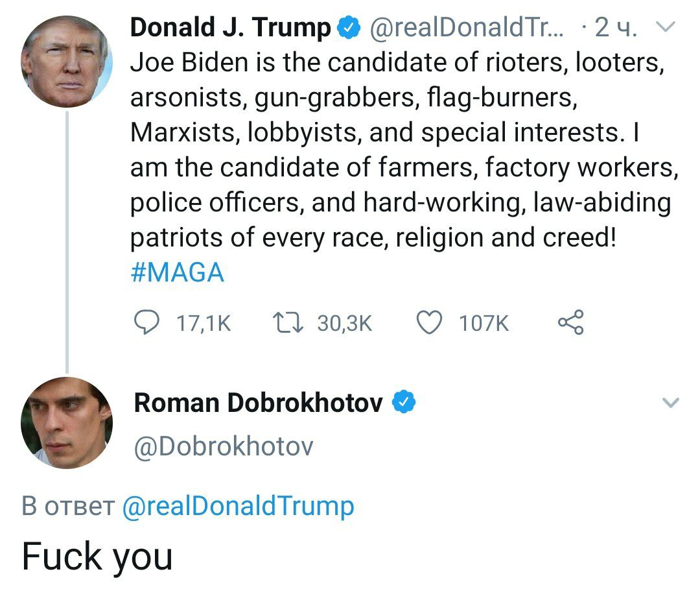Click the verified badge beside Donald J. Trump
700x589 pixels.
click(x=347, y=28)
